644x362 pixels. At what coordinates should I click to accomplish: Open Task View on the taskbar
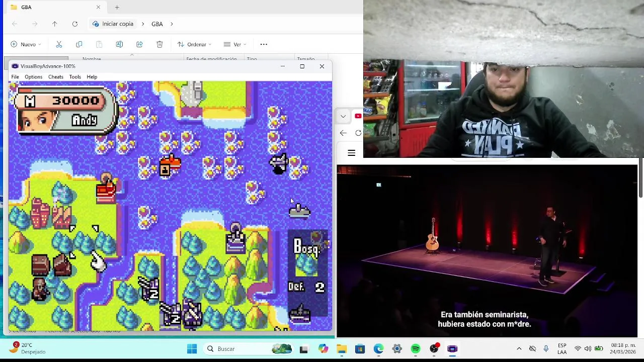tap(304, 349)
